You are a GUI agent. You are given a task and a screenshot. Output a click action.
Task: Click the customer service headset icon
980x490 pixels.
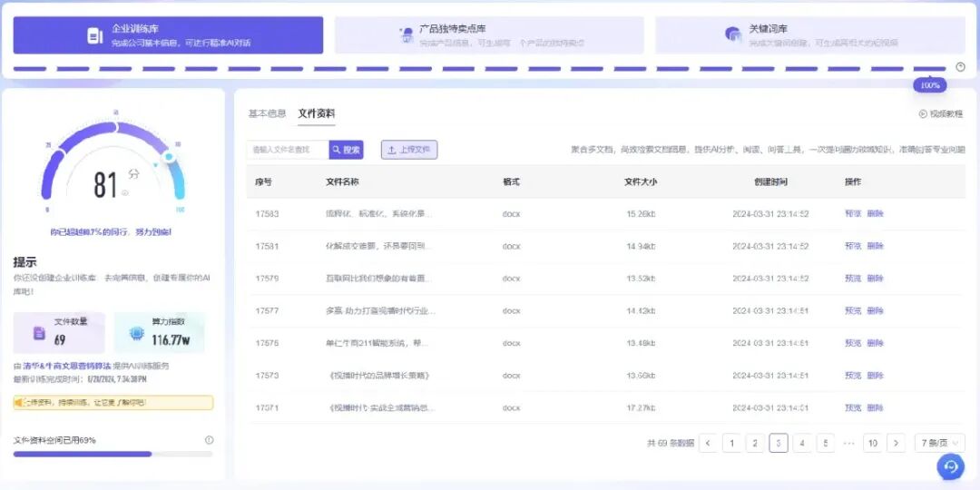pos(951,466)
